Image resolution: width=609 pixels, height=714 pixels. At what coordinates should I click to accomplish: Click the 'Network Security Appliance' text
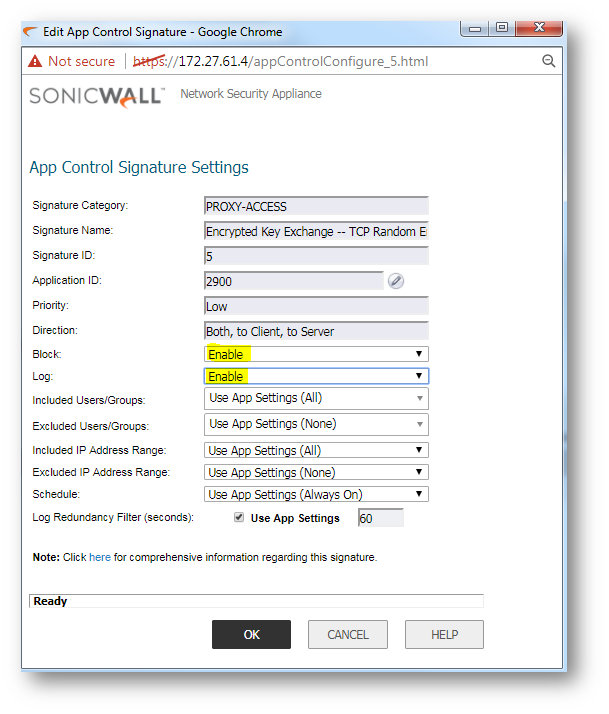[251, 94]
